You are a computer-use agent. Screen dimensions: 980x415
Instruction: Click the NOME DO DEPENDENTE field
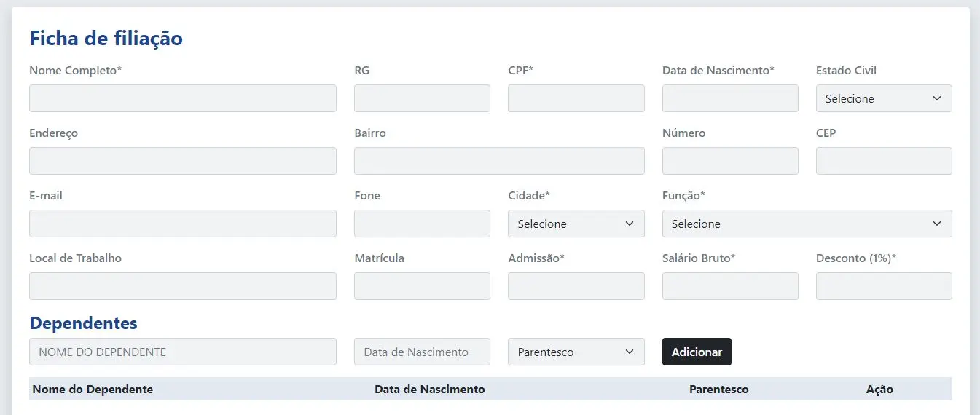(182, 352)
